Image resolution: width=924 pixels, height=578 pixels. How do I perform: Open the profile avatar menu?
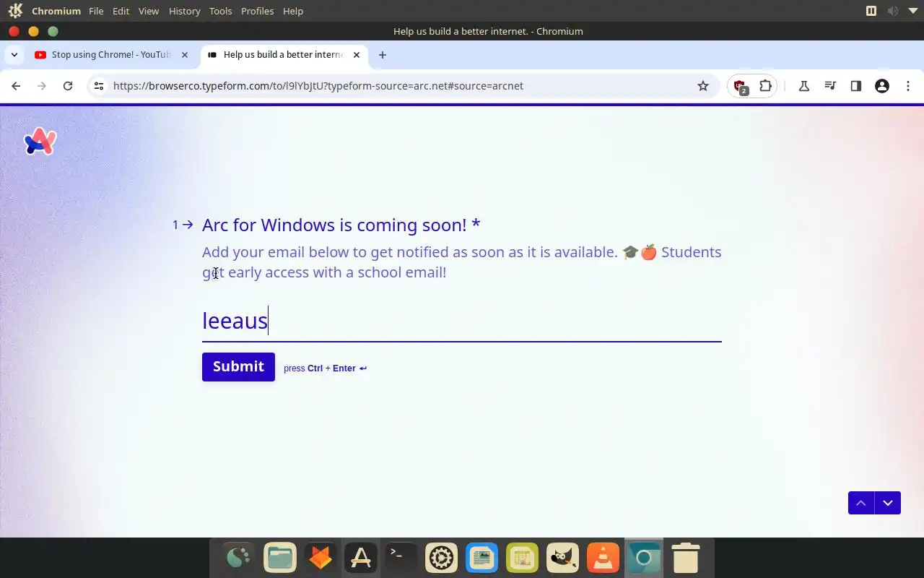coord(882,86)
